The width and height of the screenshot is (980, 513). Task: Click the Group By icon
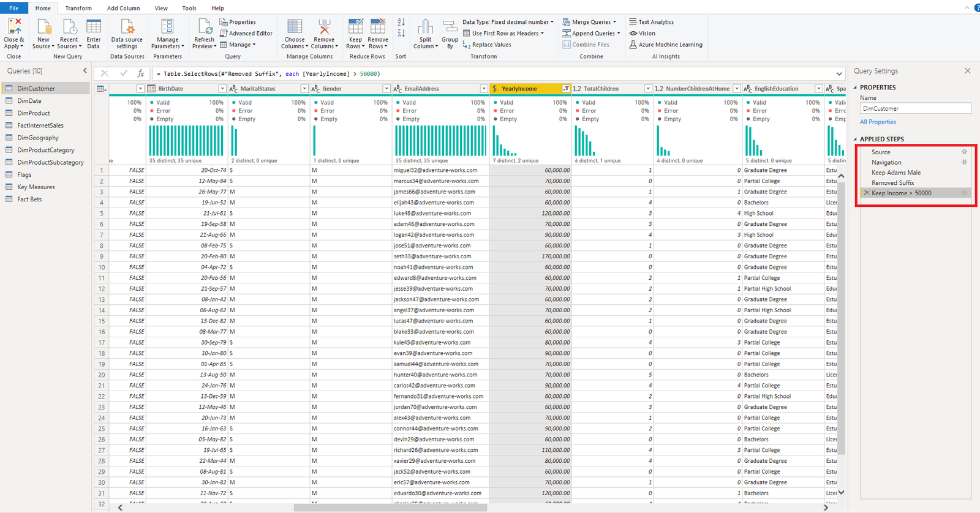click(x=450, y=26)
